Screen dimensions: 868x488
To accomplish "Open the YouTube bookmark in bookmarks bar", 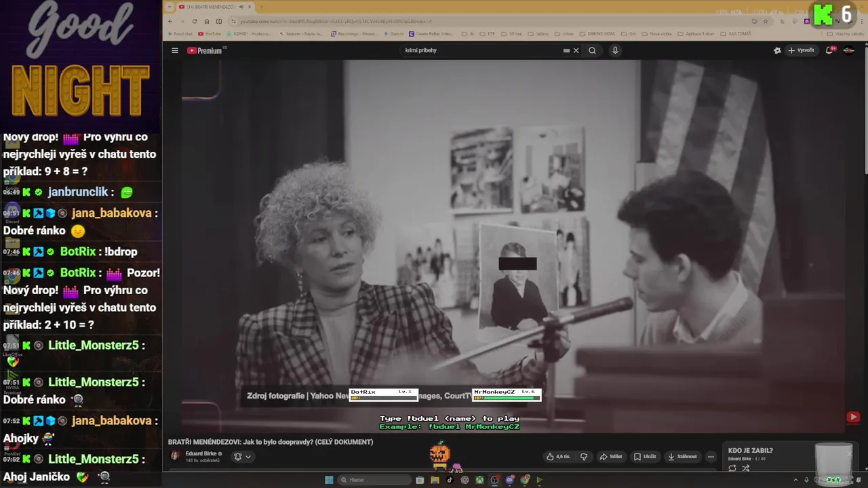I will [210, 33].
